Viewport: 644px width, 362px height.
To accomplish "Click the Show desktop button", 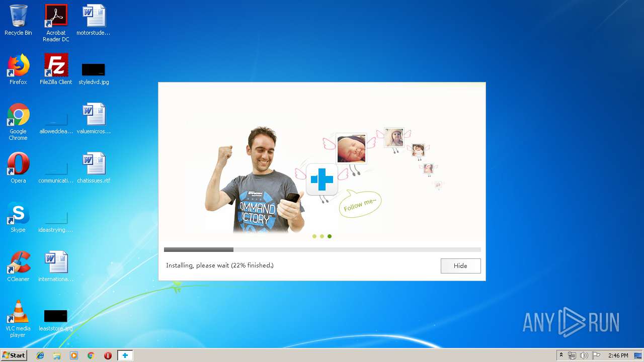I will pos(638,355).
